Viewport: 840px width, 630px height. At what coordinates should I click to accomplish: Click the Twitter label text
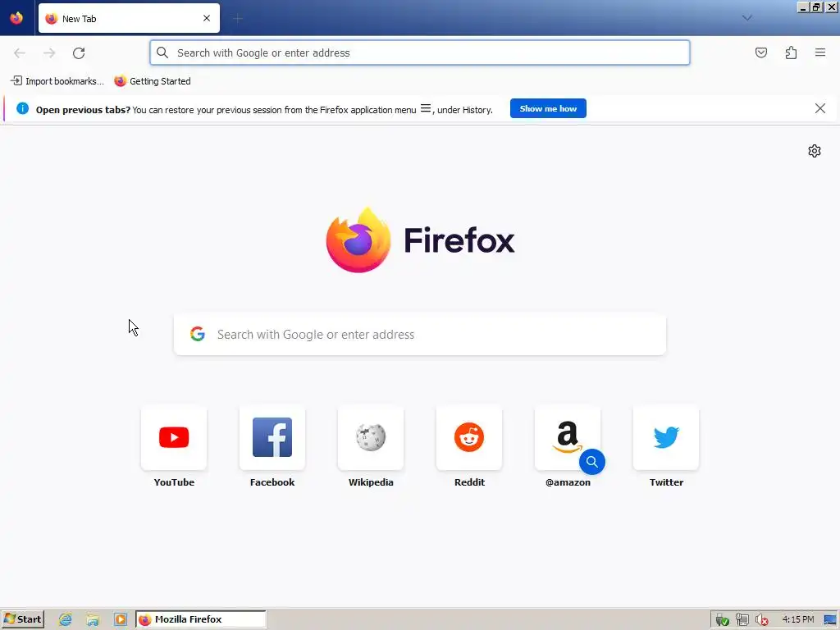point(666,482)
